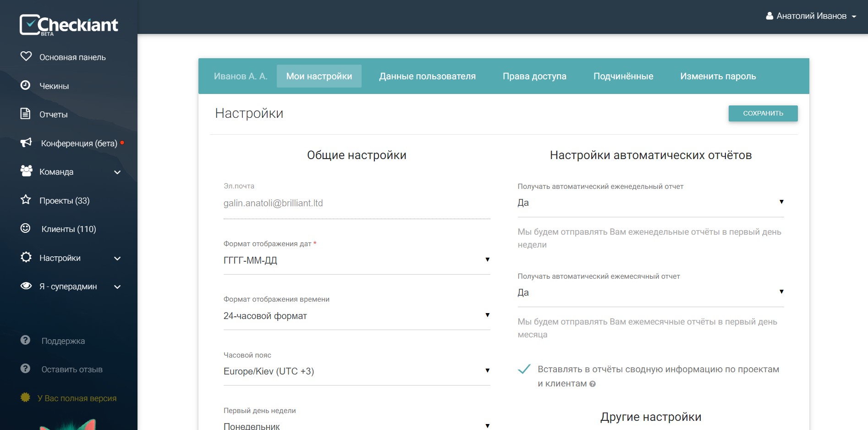
Task: Open the Отчеты section
Action: coord(54,115)
